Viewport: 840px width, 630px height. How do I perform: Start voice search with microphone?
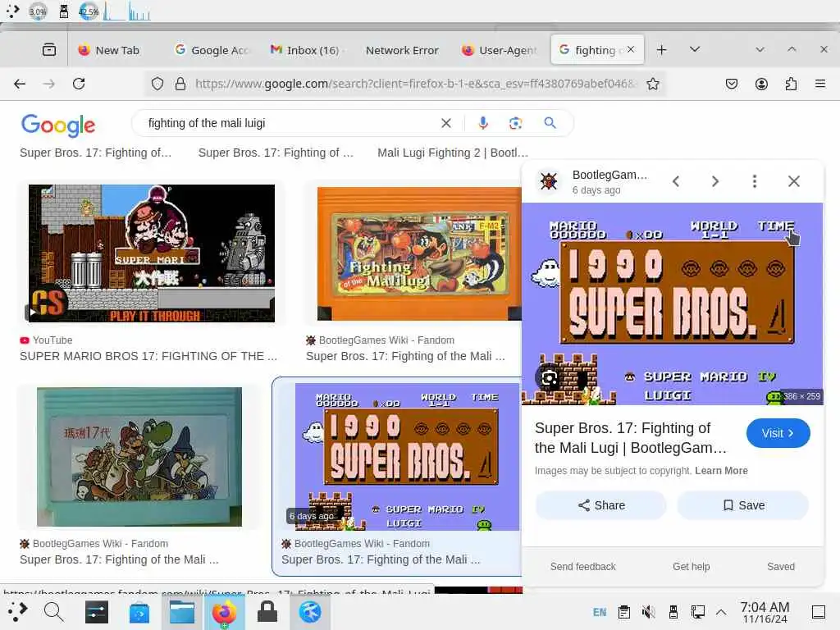pos(482,123)
